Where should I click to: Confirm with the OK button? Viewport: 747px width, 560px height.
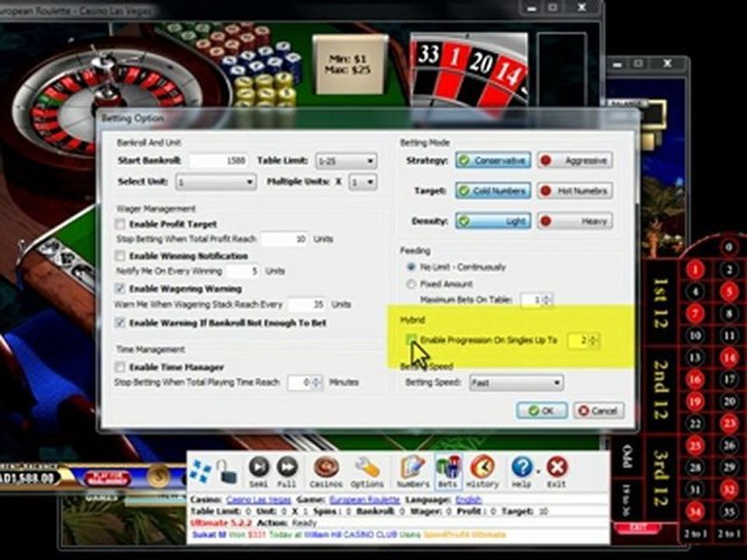pos(542,411)
